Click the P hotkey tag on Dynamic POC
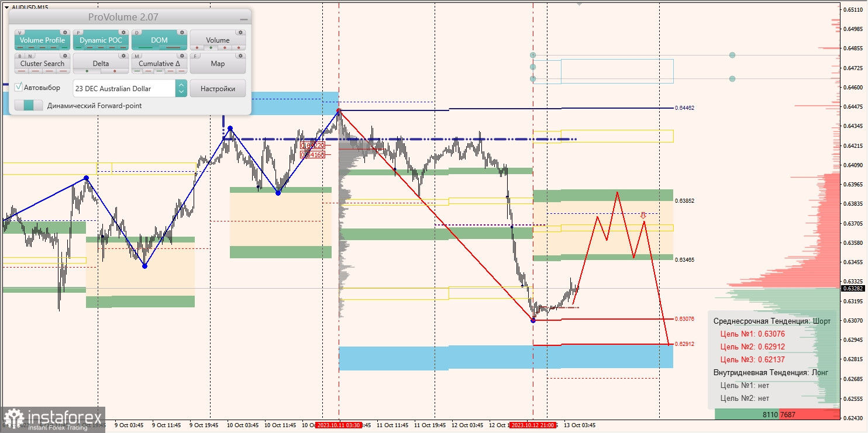 [79, 33]
